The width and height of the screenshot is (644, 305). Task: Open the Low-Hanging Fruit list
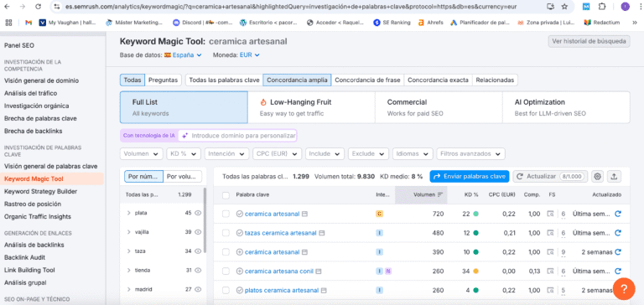(311, 107)
